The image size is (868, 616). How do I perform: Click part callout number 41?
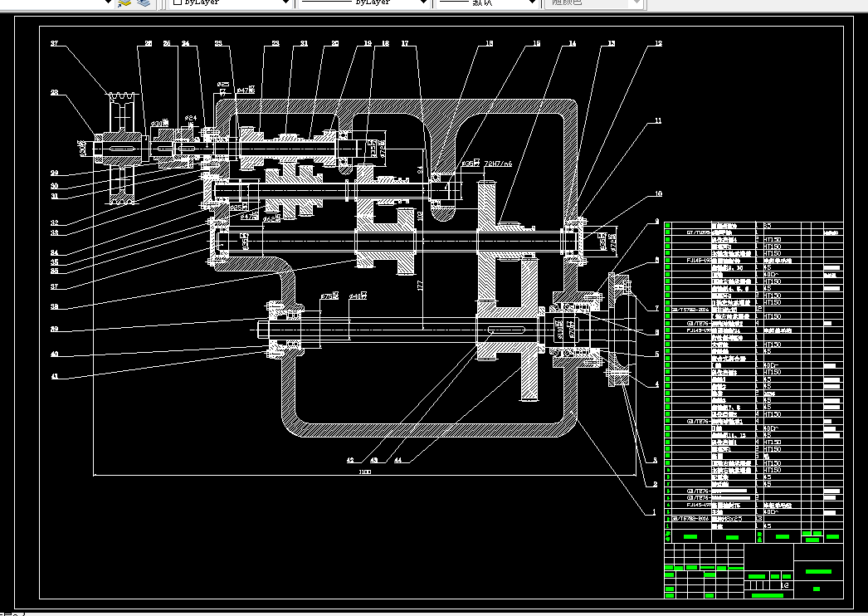pos(54,377)
